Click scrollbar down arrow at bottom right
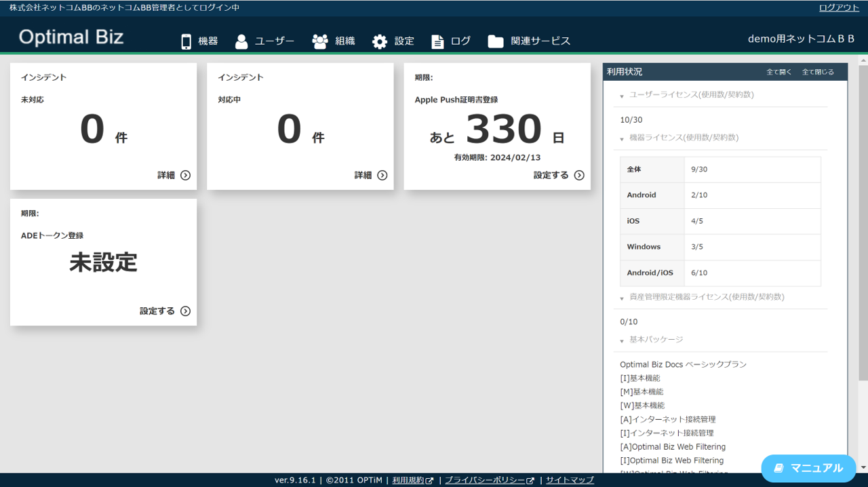This screenshot has width=868, height=487. [863, 467]
